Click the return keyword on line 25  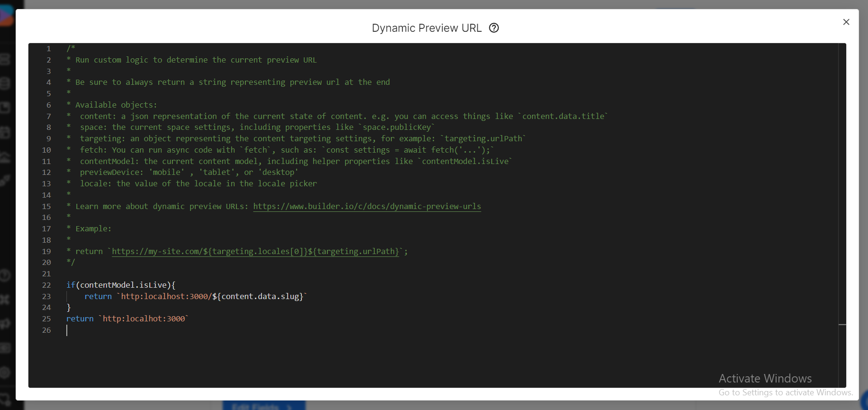coord(80,319)
